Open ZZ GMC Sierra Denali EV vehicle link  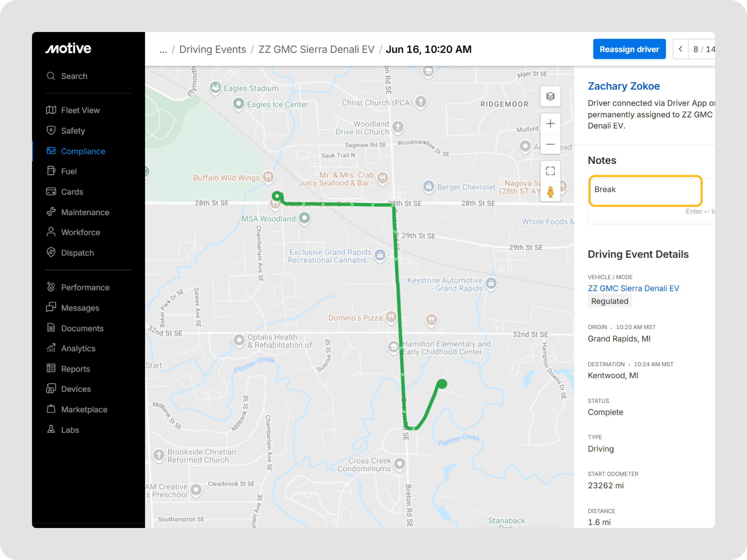point(633,288)
